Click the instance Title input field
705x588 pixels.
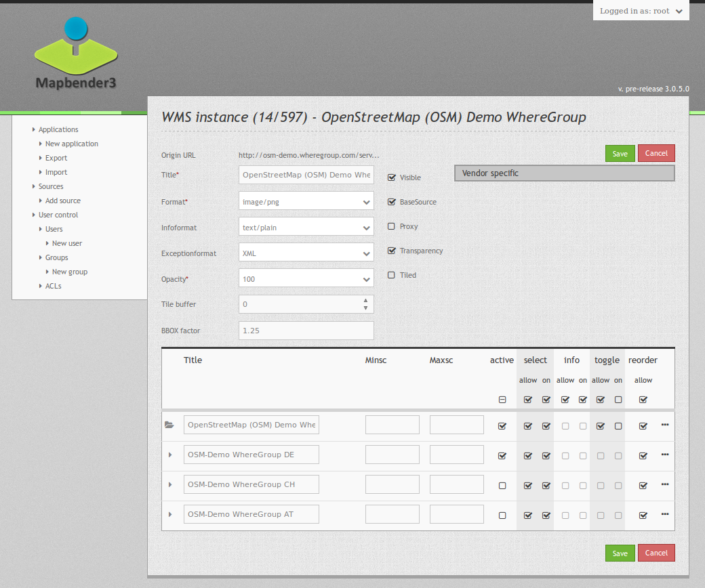point(306,175)
